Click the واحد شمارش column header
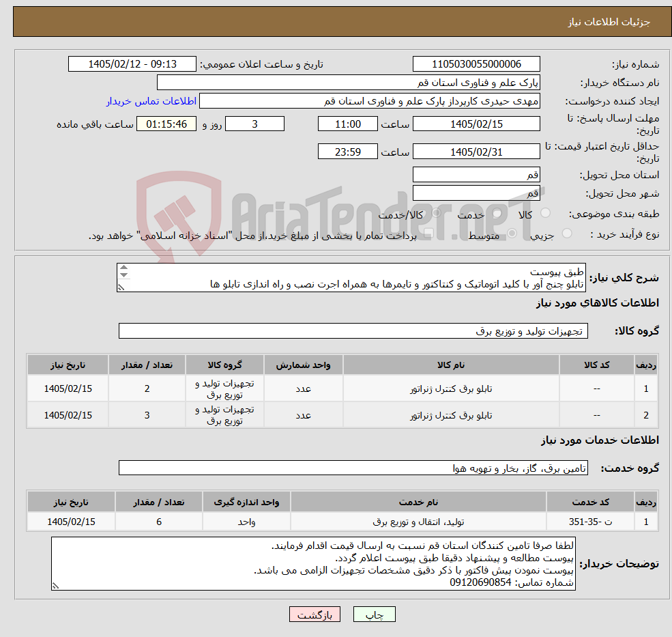The height and width of the screenshot is (637, 672). tap(303, 365)
